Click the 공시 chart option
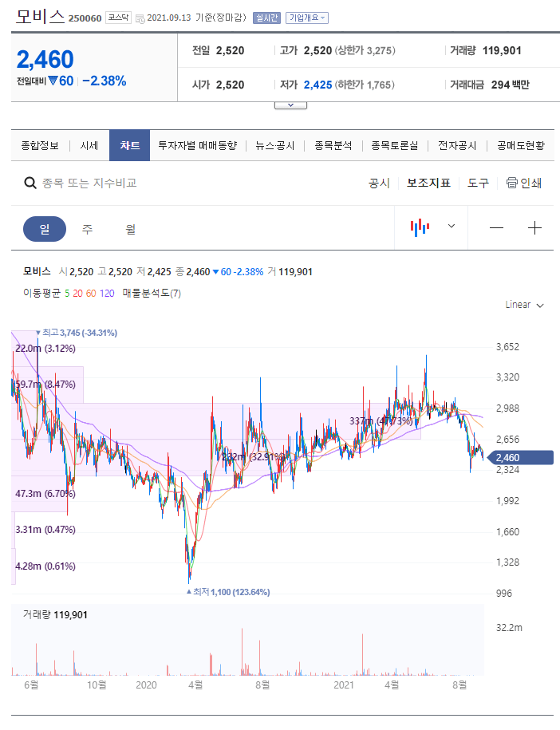 (x=379, y=183)
